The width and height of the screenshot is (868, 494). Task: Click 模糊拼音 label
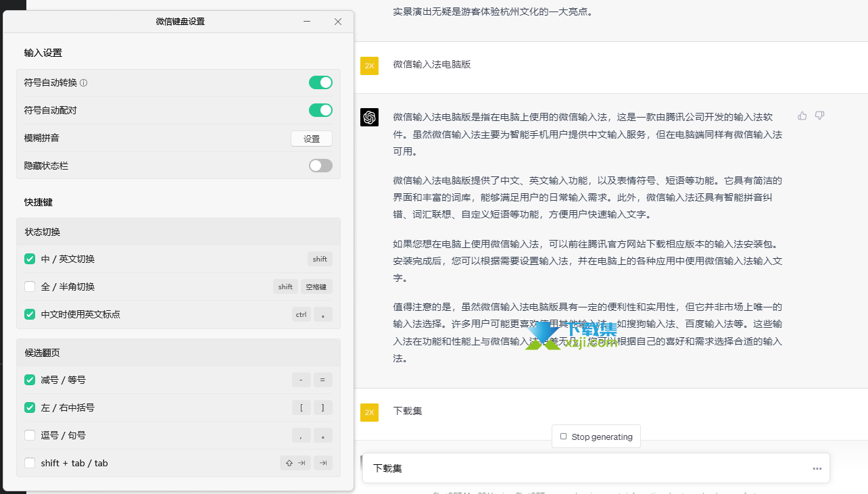coord(41,138)
